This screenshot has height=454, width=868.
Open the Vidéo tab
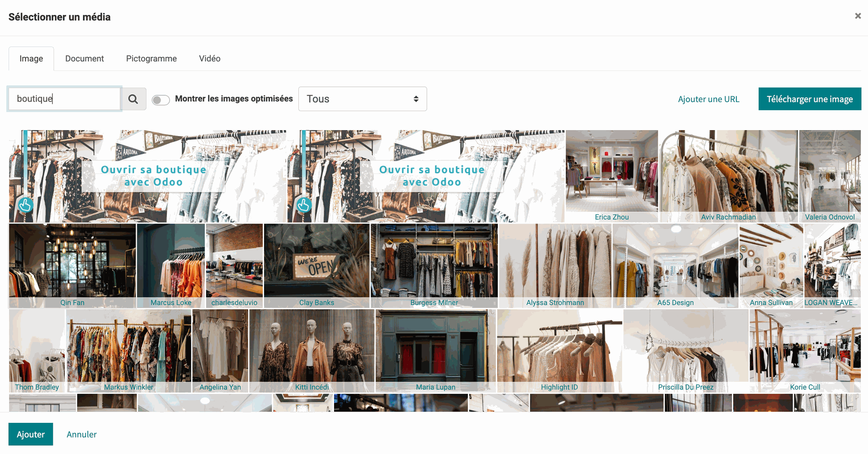click(x=209, y=58)
